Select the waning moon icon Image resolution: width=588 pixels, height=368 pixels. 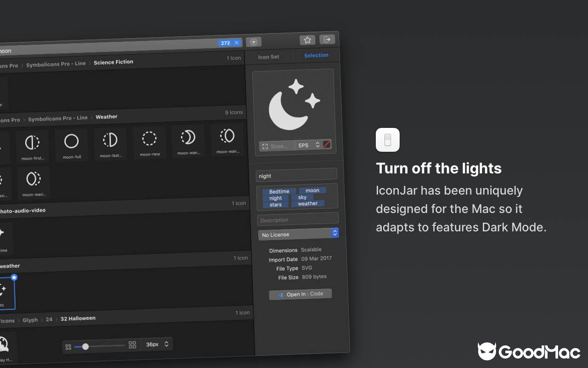click(188, 138)
